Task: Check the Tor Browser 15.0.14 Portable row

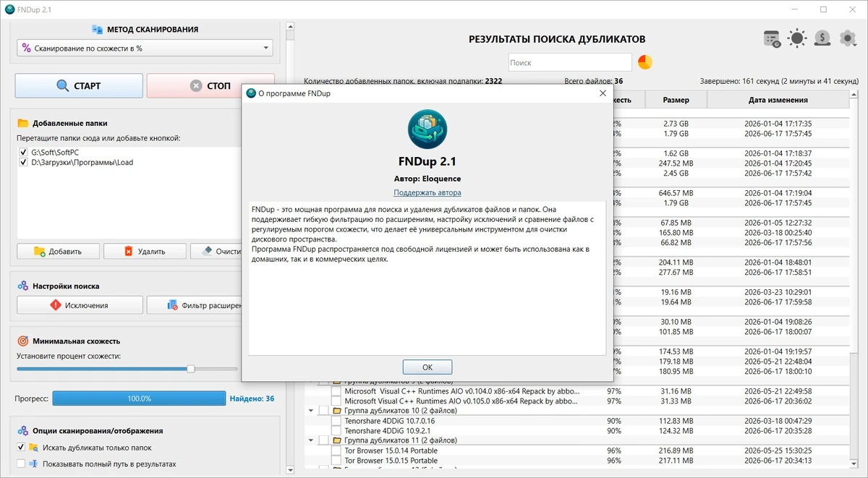Action: 336,451
